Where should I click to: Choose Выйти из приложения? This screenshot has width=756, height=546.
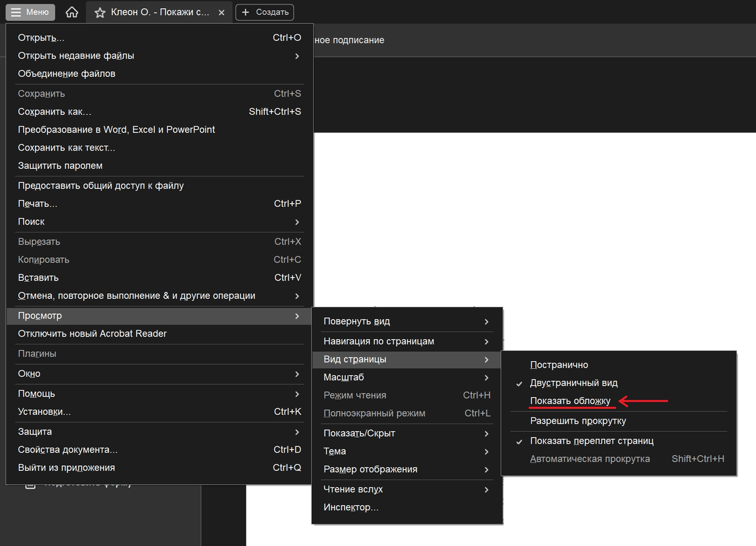[159, 468]
